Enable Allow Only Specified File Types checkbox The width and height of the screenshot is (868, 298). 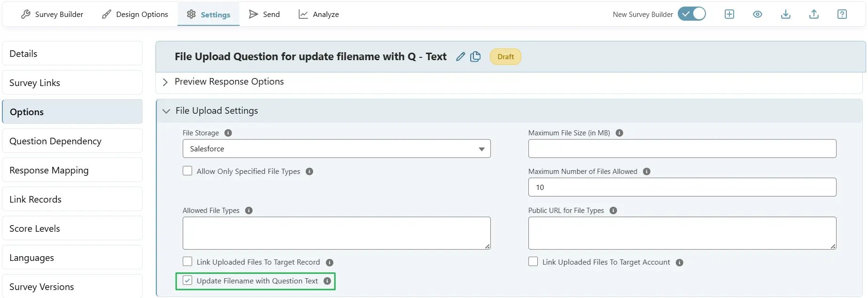click(187, 171)
